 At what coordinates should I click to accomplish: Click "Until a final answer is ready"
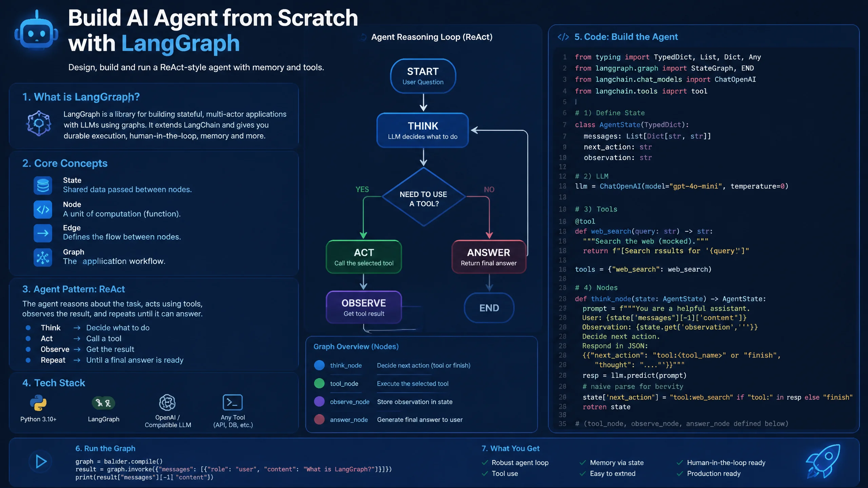pos(135,360)
